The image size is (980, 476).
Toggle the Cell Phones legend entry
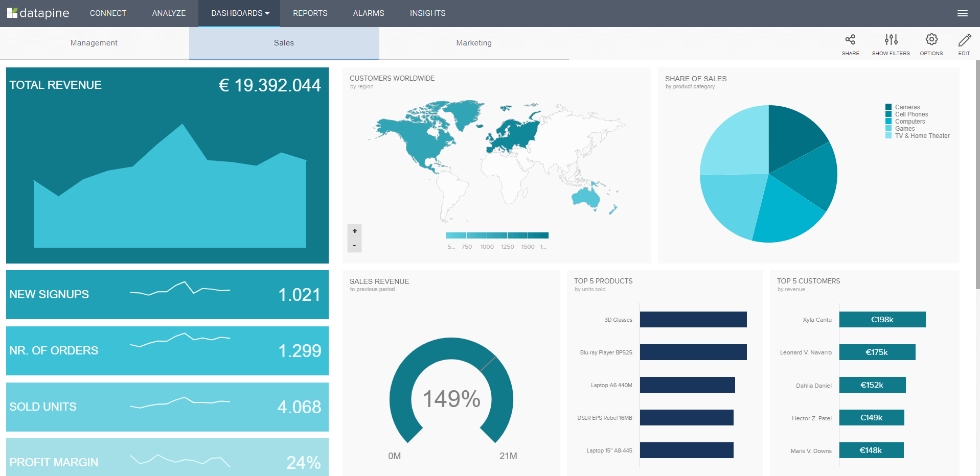point(911,114)
